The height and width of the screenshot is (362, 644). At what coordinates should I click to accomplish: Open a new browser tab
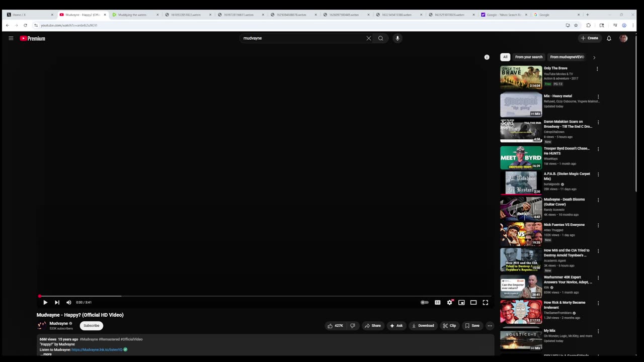tap(587, 15)
